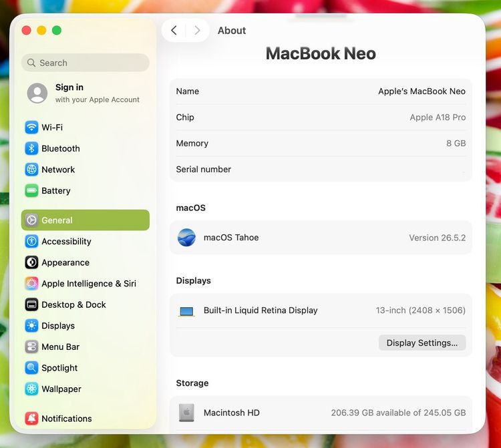
Task: Focus the Search field
Action: coord(86,63)
